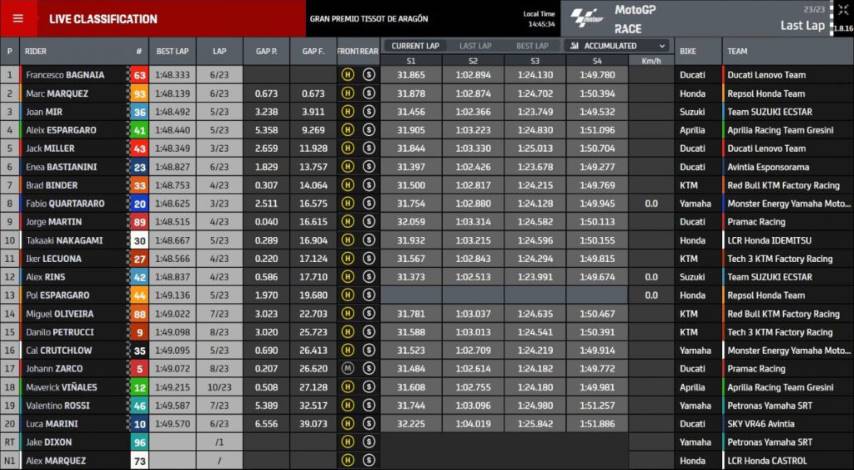854x470 pixels.
Task: Click Luca Marini's rear tyre icon
Action: click(369, 424)
